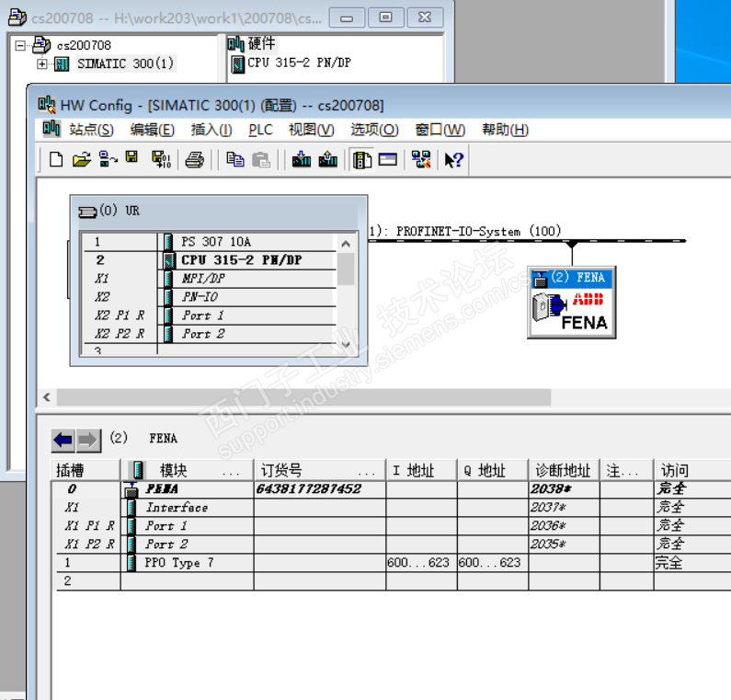Print the hardware configuration
Viewport: 731px width, 700px height.
pos(194,160)
